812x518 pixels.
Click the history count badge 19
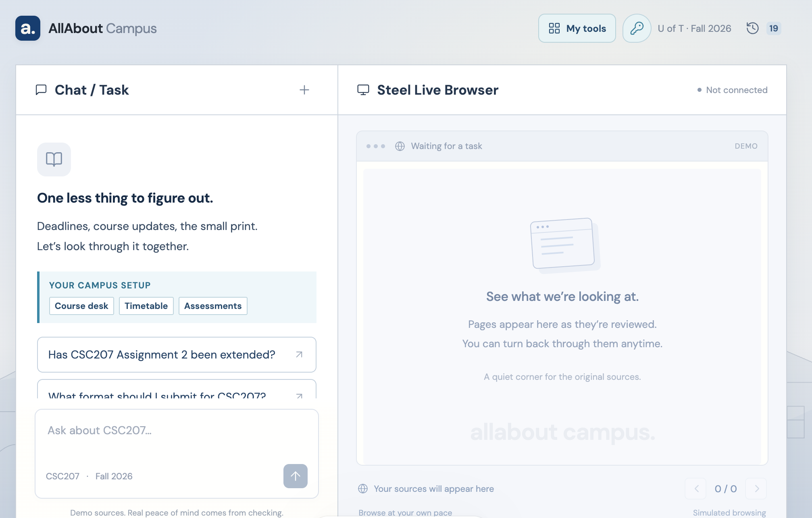(773, 28)
